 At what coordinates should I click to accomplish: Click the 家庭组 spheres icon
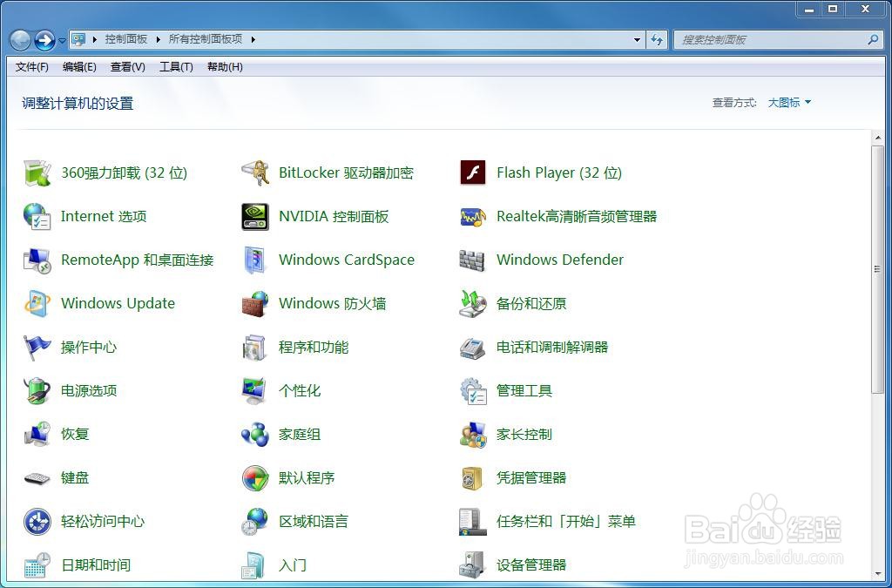click(x=255, y=435)
